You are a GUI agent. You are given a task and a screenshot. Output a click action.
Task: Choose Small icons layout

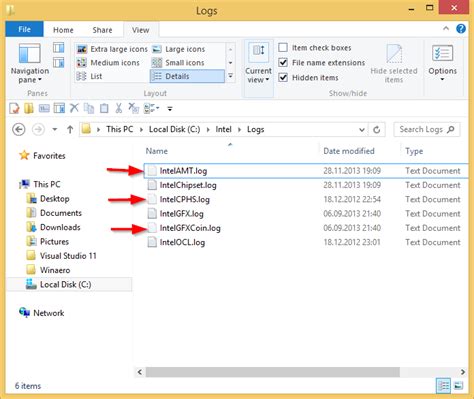[178, 63]
